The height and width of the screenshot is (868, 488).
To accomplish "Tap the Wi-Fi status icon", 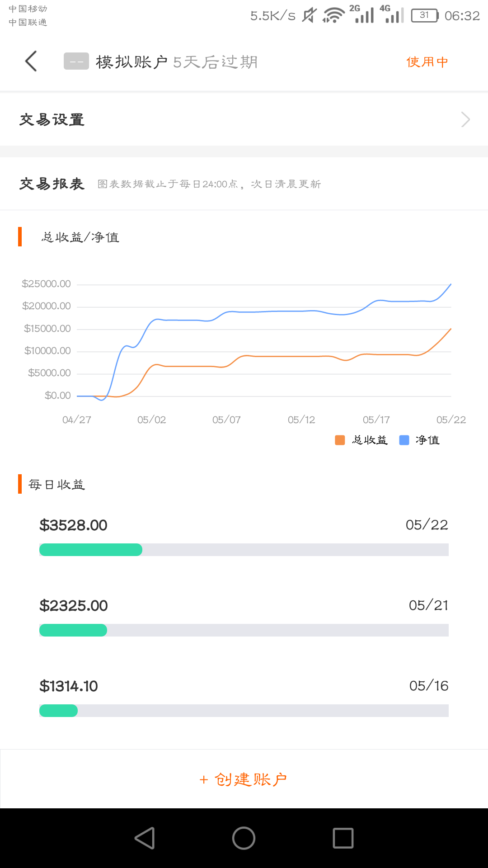I will [x=333, y=15].
